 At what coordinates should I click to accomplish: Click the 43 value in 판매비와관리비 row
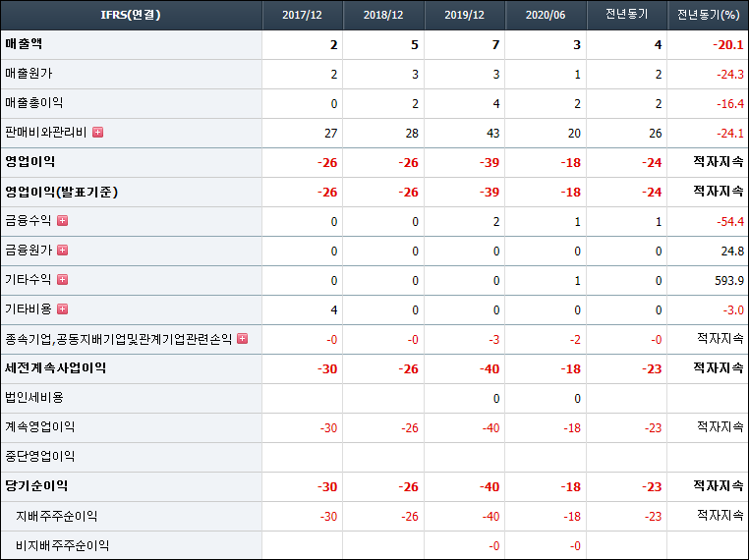[493, 134]
